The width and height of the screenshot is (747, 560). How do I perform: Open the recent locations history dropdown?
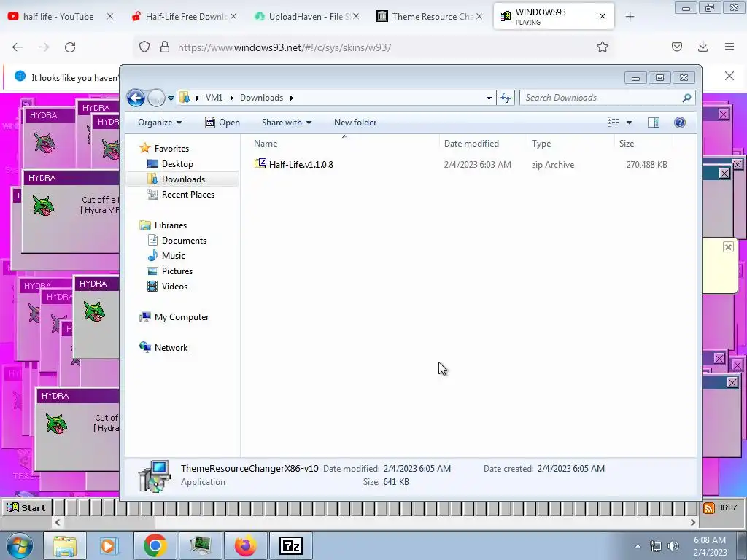coord(171,98)
